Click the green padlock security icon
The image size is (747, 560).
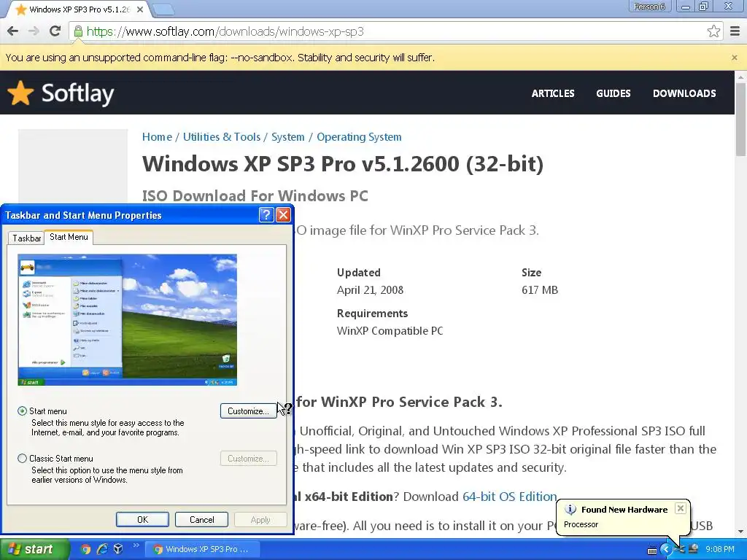click(x=77, y=31)
